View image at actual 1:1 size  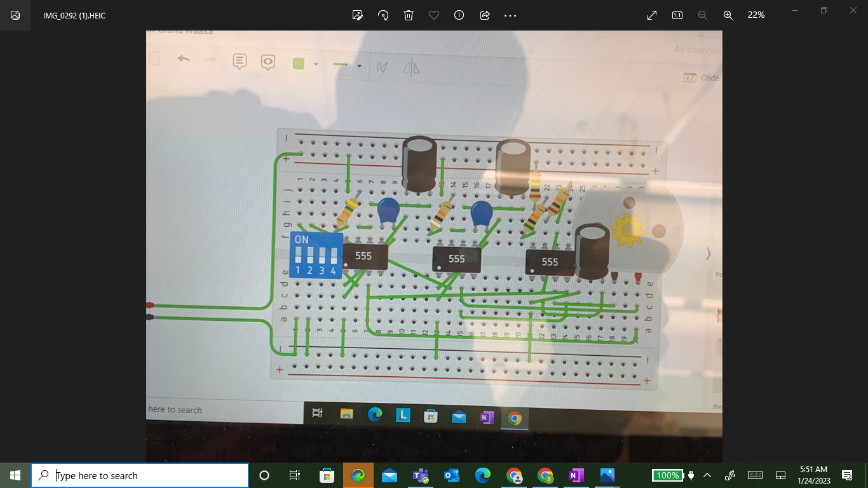coord(677,15)
